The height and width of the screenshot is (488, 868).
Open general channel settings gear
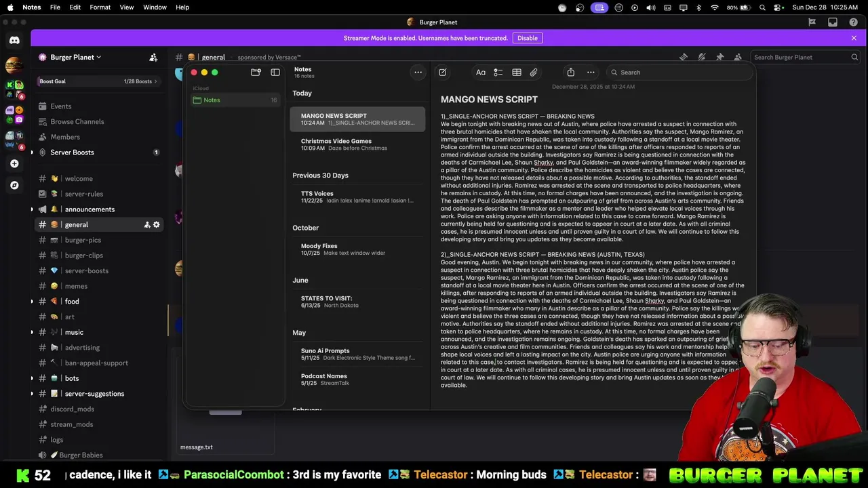(157, 225)
